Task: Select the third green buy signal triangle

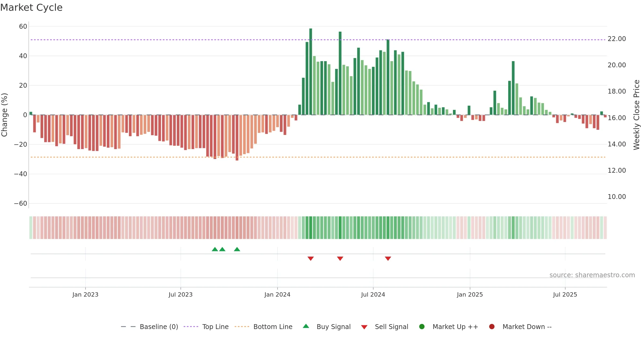Action: tap(237, 249)
